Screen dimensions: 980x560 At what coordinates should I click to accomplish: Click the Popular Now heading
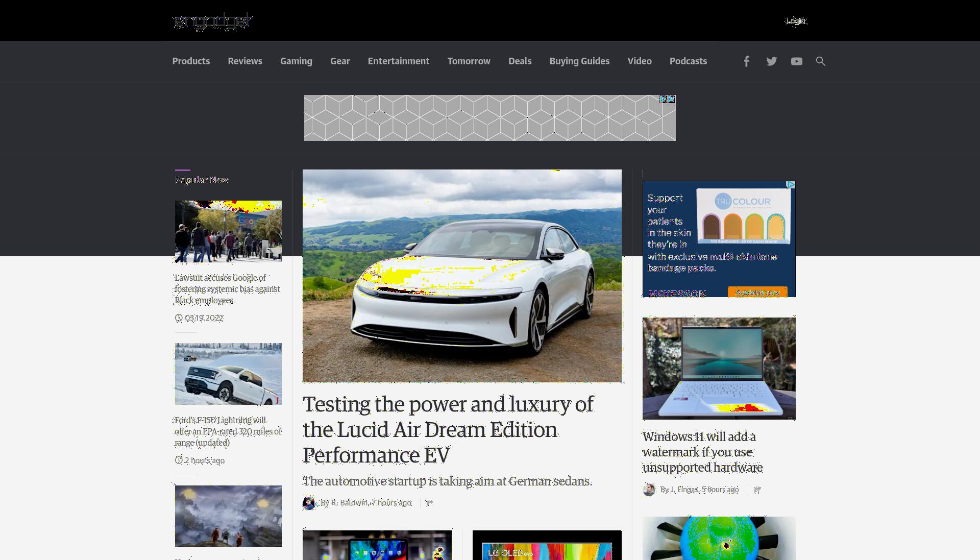click(x=202, y=180)
